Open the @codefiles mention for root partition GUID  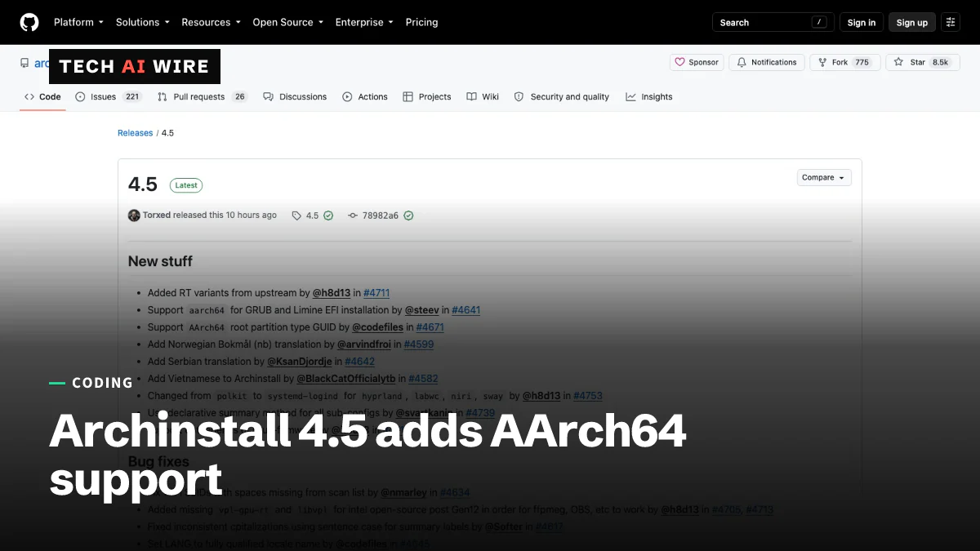click(x=377, y=327)
